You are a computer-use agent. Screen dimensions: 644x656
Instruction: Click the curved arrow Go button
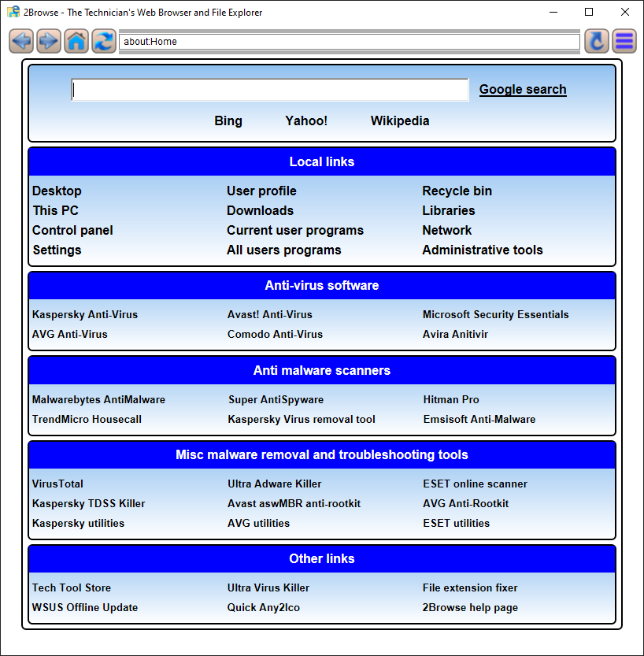[597, 41]
